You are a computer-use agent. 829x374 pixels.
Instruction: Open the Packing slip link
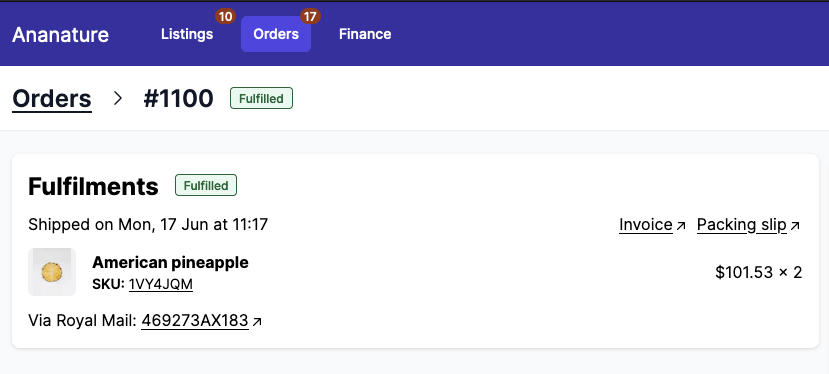[x=742, y=225]
